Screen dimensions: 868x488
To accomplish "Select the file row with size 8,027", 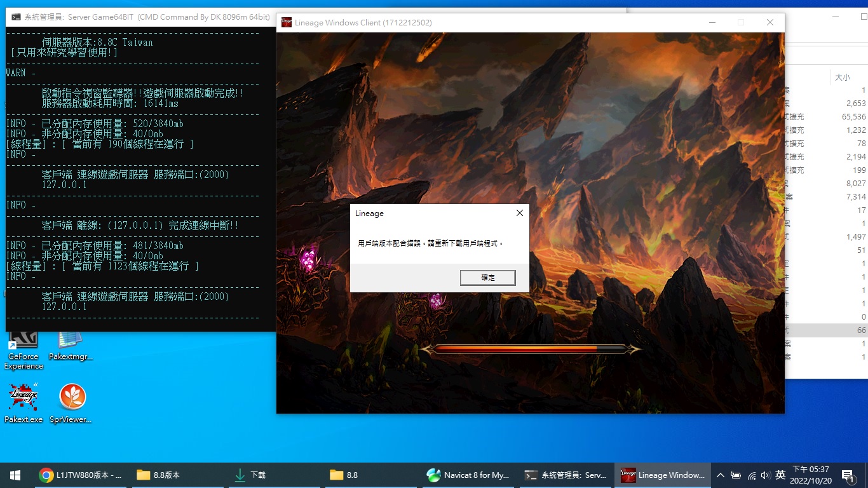I will [x=826, y=184].
